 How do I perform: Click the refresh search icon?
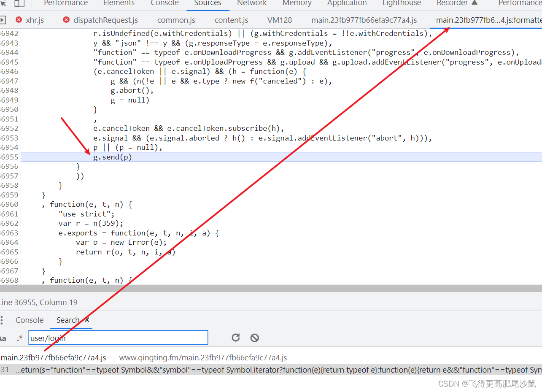236,338
